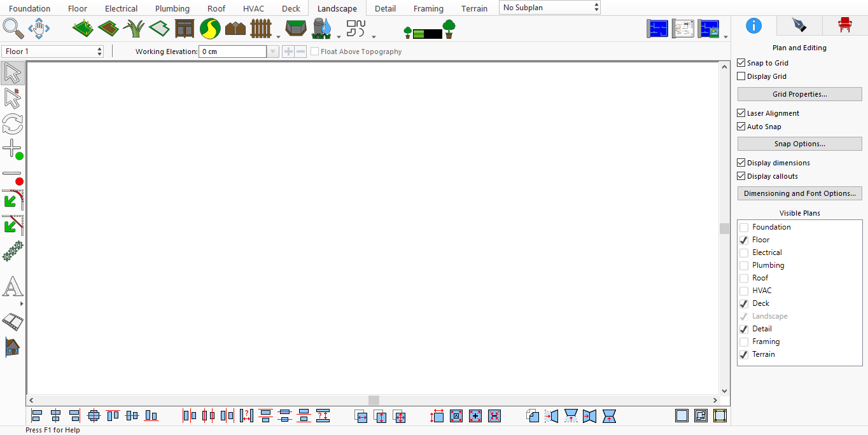
Task: Toggle Display callouts checkbox
Action: 741,176
